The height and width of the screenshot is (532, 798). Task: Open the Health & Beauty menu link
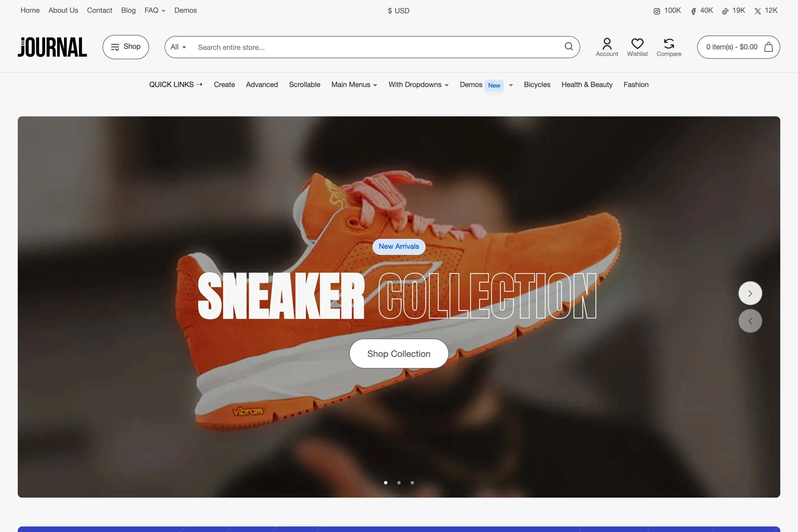click(587, 85)
